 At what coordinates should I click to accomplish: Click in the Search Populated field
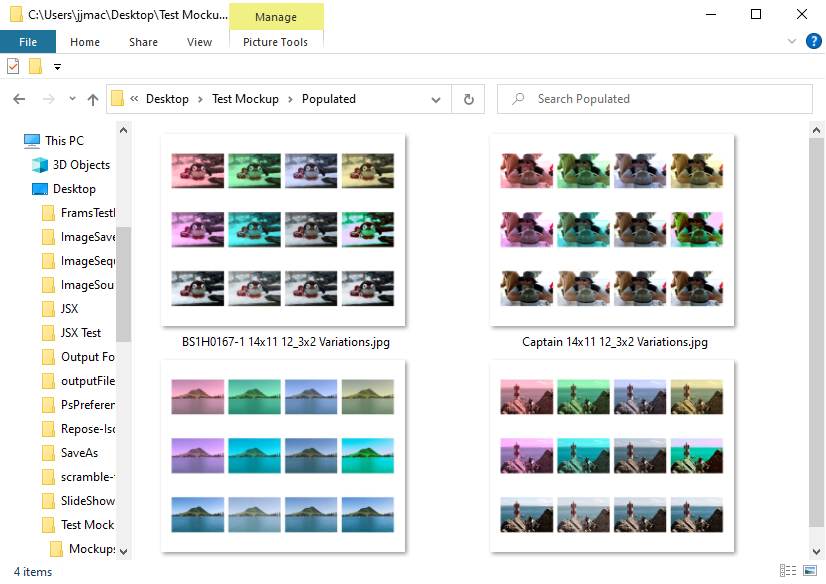(x=654, y=99)
